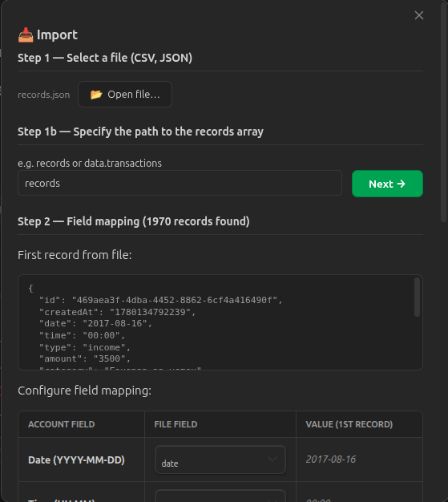This screenshot has width=448, height=502.
Task: Click the "id" line in record preview
Action: tap(160, 300)
